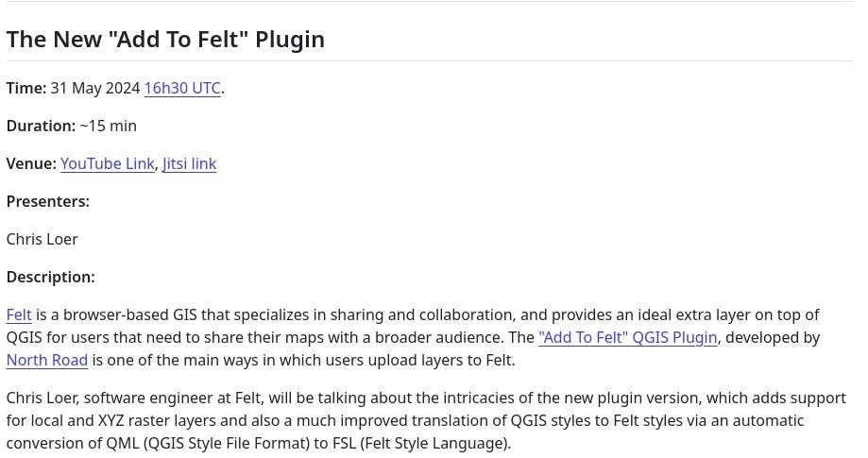Click the "31 May 2024" date text
This screenshot has height=458, width=868.
[x=95, y=88]
